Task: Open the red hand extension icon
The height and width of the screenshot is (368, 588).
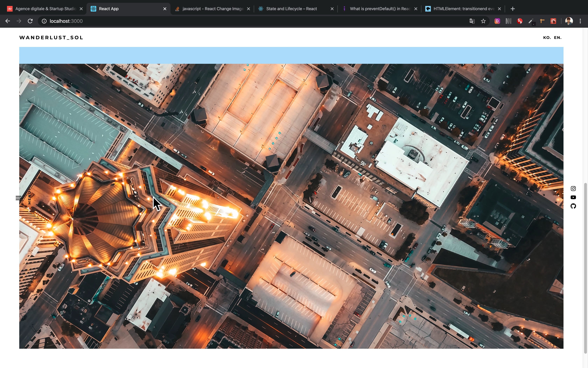Action: [520, 21]
